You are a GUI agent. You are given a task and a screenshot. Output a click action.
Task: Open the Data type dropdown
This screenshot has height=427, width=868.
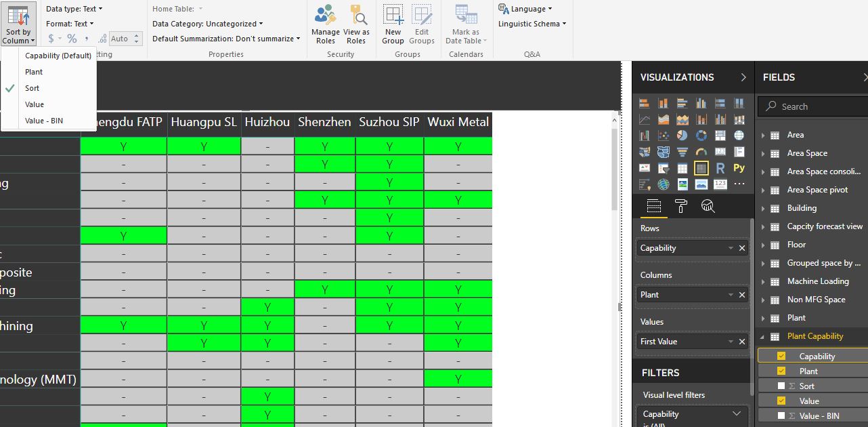tap(74, 9)
